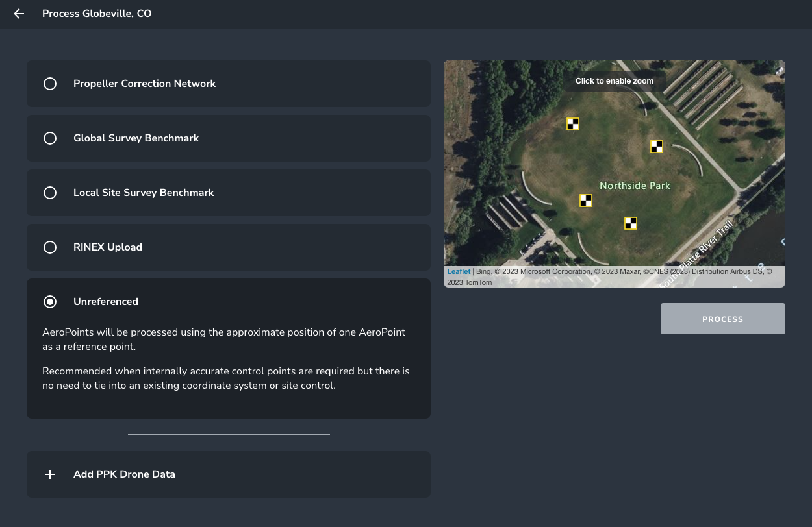Toggle the Unreferenced radio button
This screenshot has height=527, width=812.
coord(50,302)
